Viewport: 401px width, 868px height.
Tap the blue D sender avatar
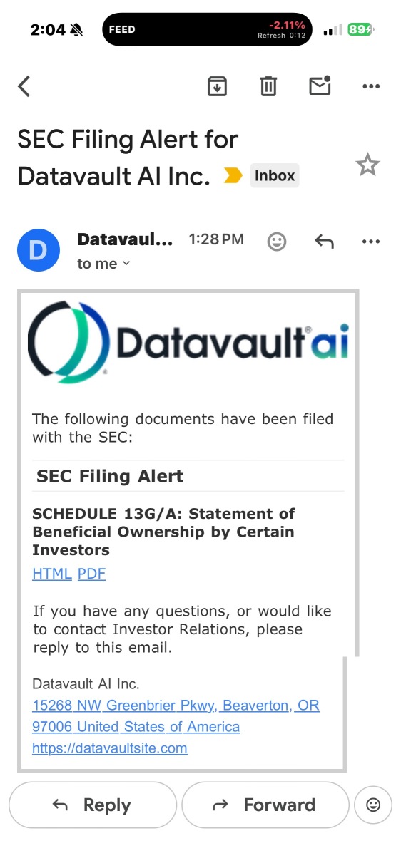click(x=38, y=250)
